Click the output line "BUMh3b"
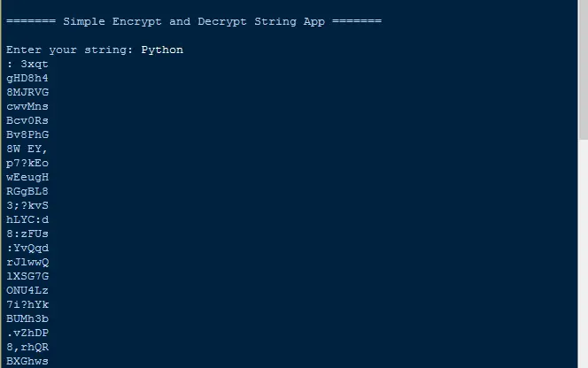 pyautogui.click(x=27, y=318)
